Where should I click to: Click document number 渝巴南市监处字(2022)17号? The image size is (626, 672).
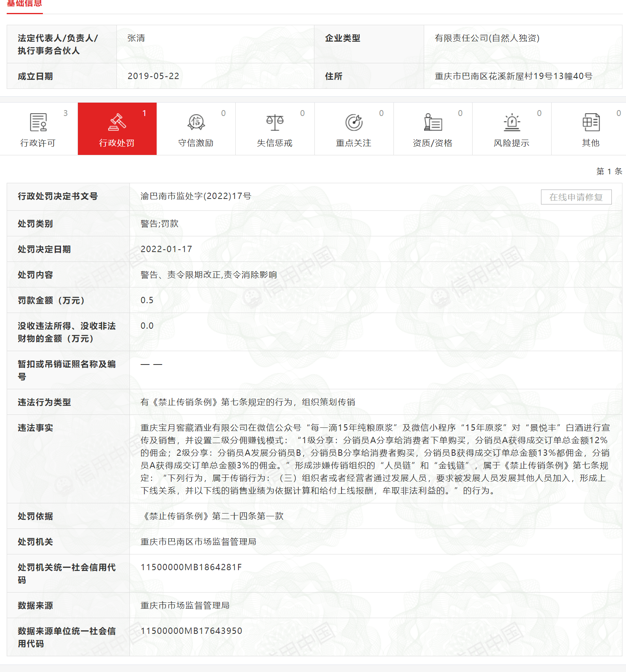pyautogui.click(x=196, y=196)
